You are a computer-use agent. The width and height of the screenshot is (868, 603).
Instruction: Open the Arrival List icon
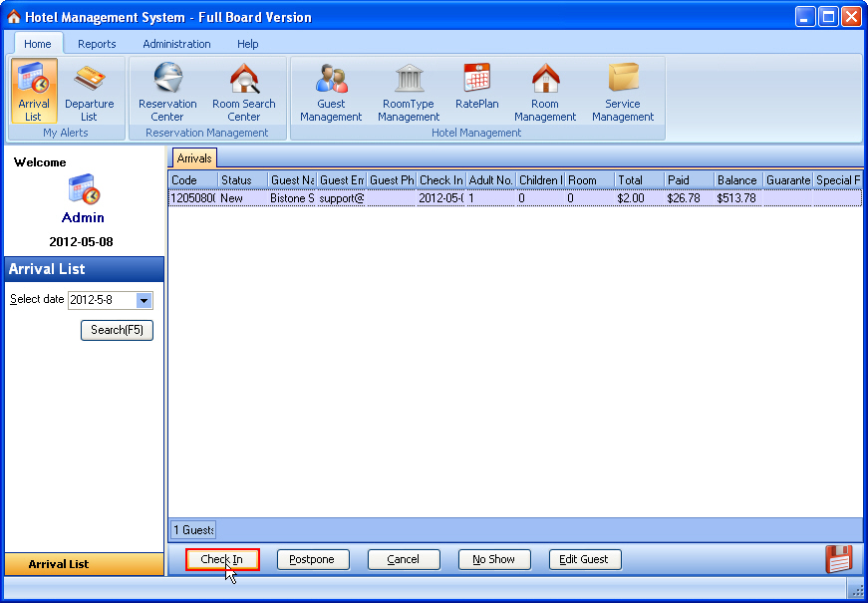tap(34, 91)
